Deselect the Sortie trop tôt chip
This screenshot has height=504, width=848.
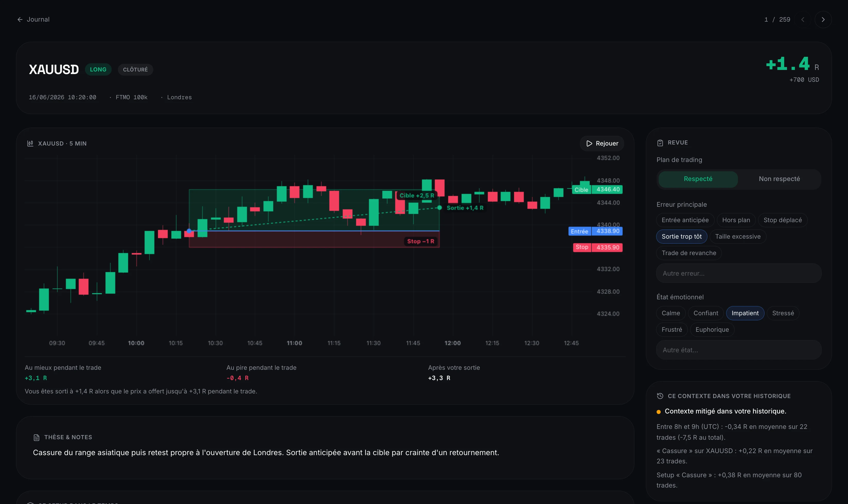tap(682, 237)
